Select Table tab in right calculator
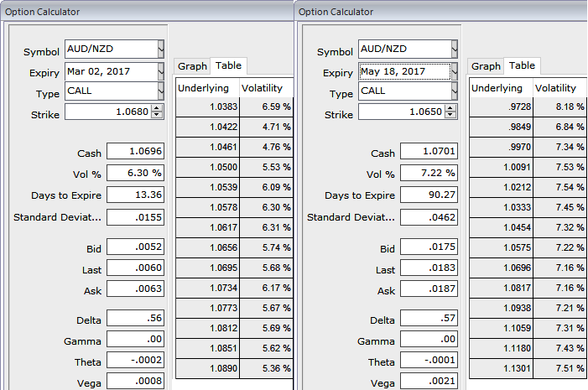Viewport: 588px width, 390px height. click(x=522, y=65)
